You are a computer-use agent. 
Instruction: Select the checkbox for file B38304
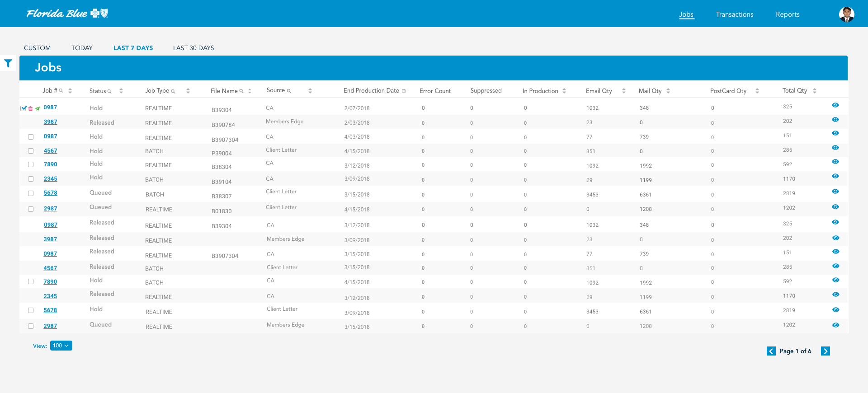31,164
